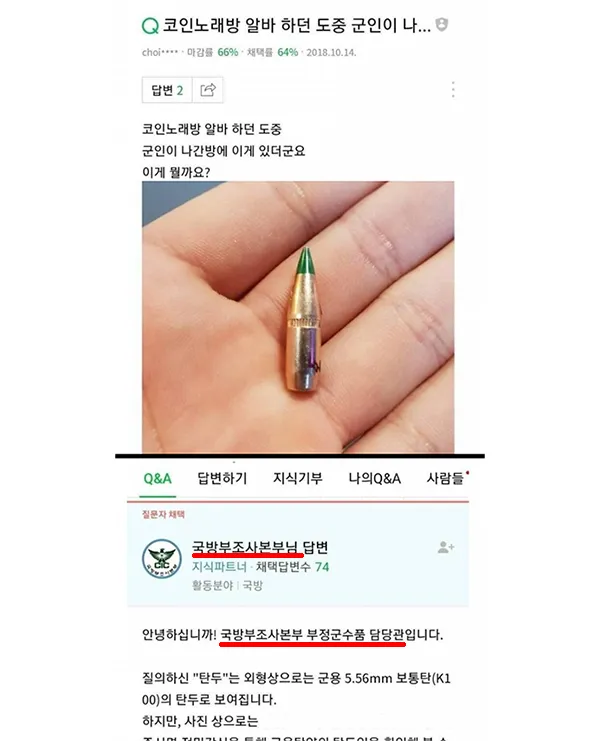The width and height of the screenshot is (600, 741).
Task: Click the 국방부조사본부 profile avatar
Action: tap(162, 559)
